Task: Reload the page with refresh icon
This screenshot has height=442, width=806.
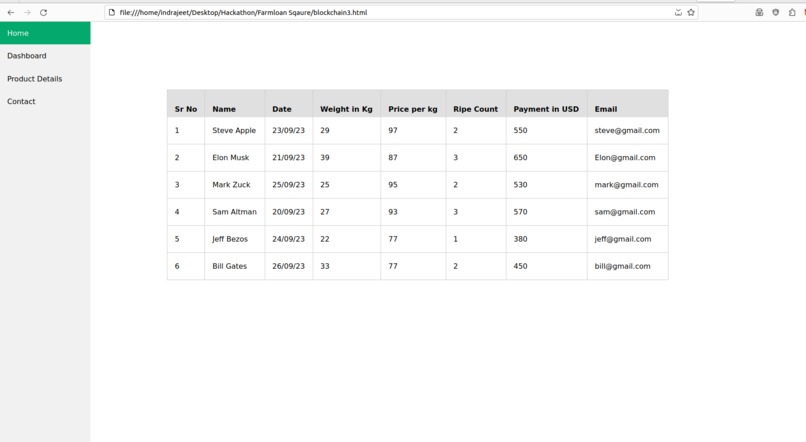Action: [x=44, y=12]
